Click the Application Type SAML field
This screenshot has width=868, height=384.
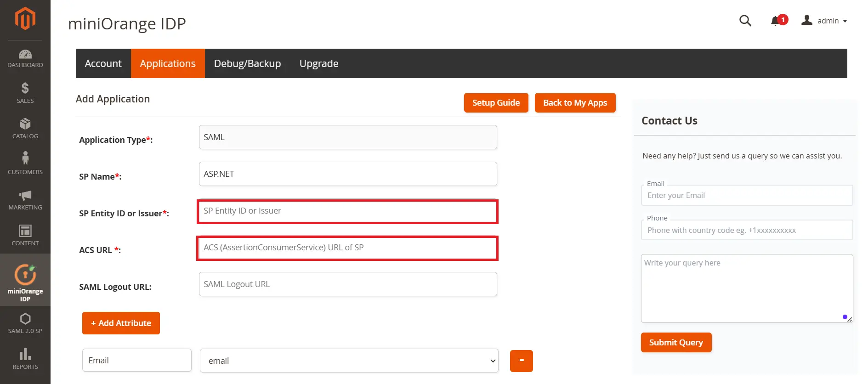[x=348, y=137]
